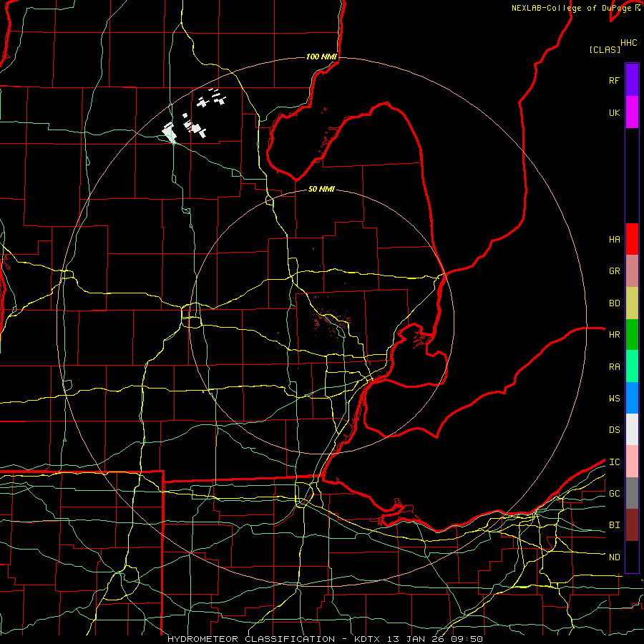644x644 pixels.
Task: Click the IC pink color swatch
Action: (632, 462)
